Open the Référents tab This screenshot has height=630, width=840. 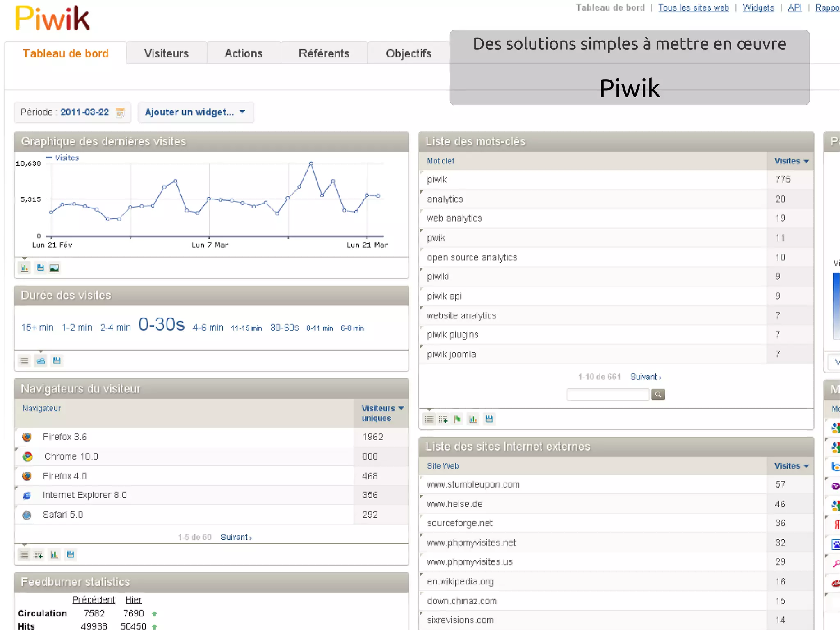pyautogui.click(x=324, y=53)
